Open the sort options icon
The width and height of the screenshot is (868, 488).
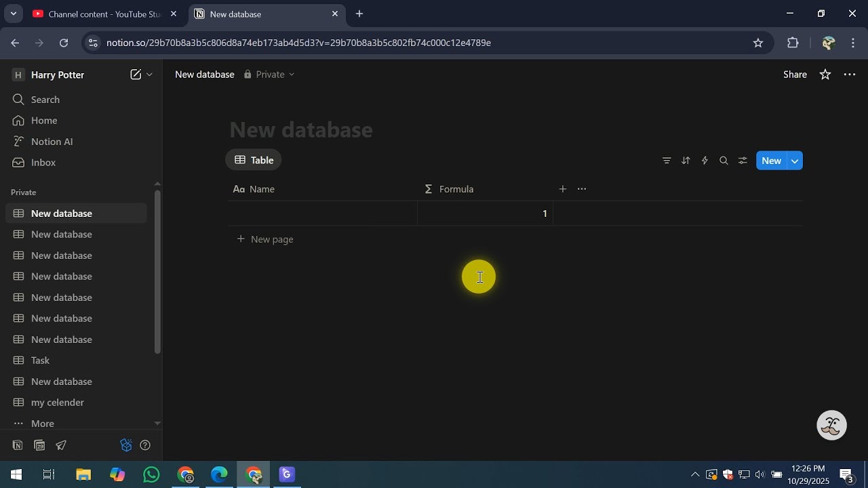[686, 161]
